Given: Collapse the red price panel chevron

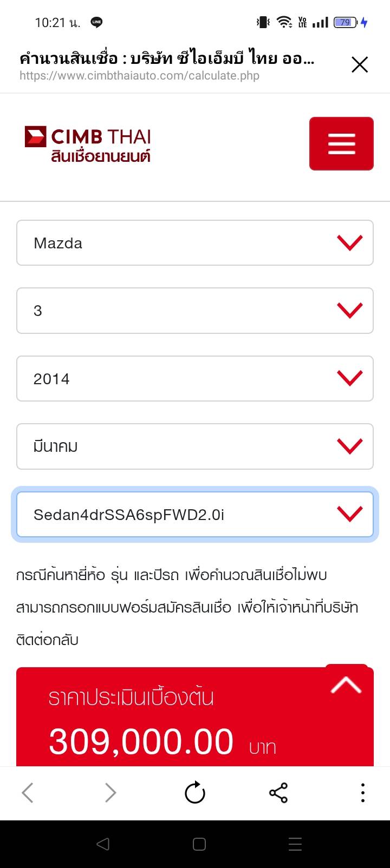Looking at the screenshot, I should click(x=346, y=685).
